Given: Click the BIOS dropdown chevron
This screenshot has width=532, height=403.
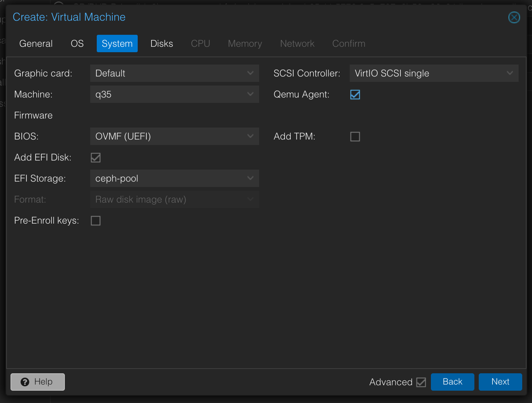Looking at the screenshot, I should pyautogui.click(x=250, y=136).
